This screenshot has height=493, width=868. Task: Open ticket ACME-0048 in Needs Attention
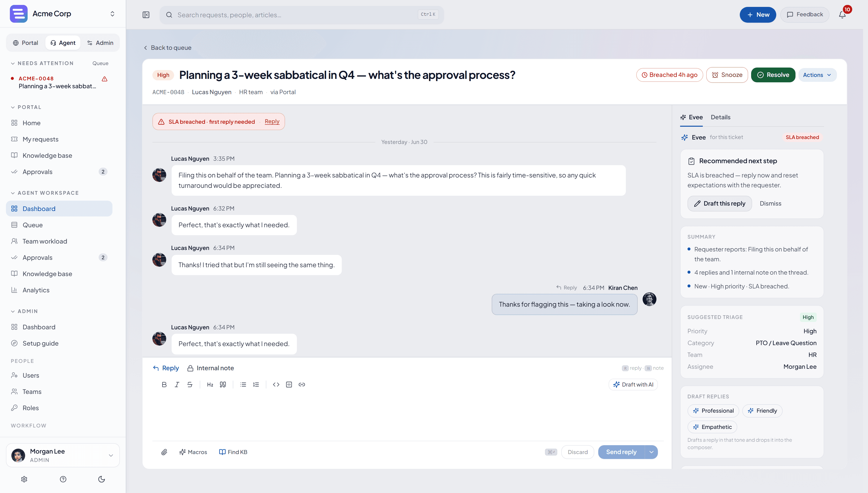coord(59,82)
